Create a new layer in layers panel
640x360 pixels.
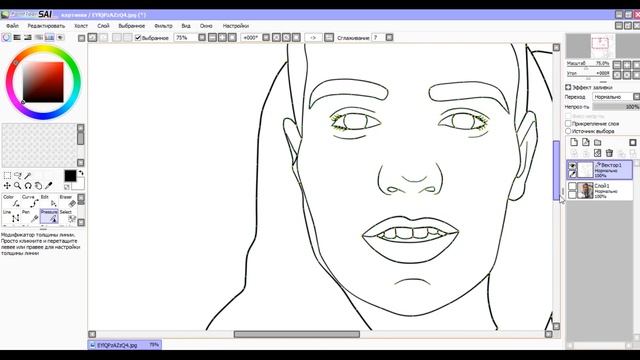(x=574, y=142)
